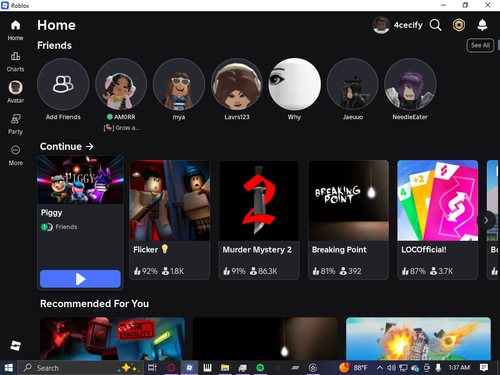Viewport: 500px width, 375px height.
Task: Click the 4cecify username
Action: pyautogui.click(x=408, y=25)
